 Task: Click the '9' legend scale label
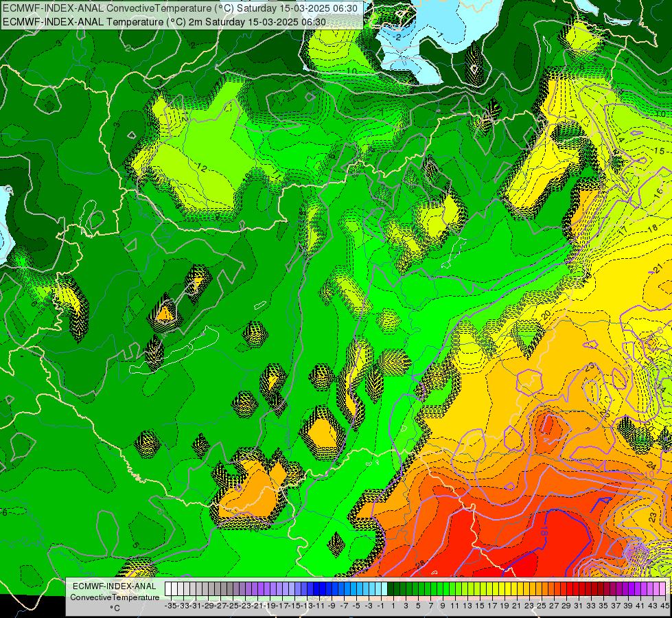[442, 606]
